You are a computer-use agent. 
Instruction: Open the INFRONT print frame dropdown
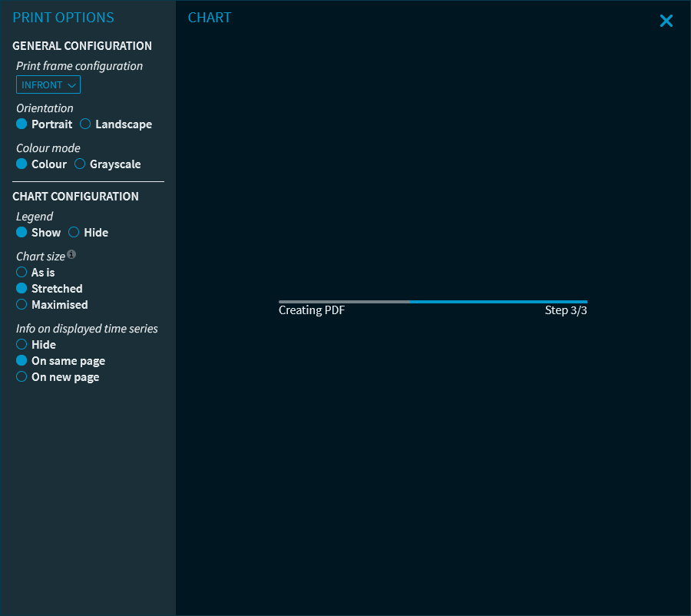(x=48, y=85)
